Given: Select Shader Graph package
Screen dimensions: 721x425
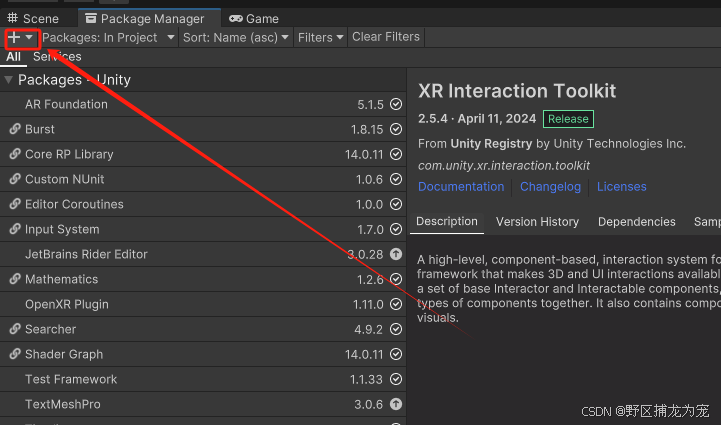Looking at the screenshot, I should pyautogui.click(x=203, y=354).
